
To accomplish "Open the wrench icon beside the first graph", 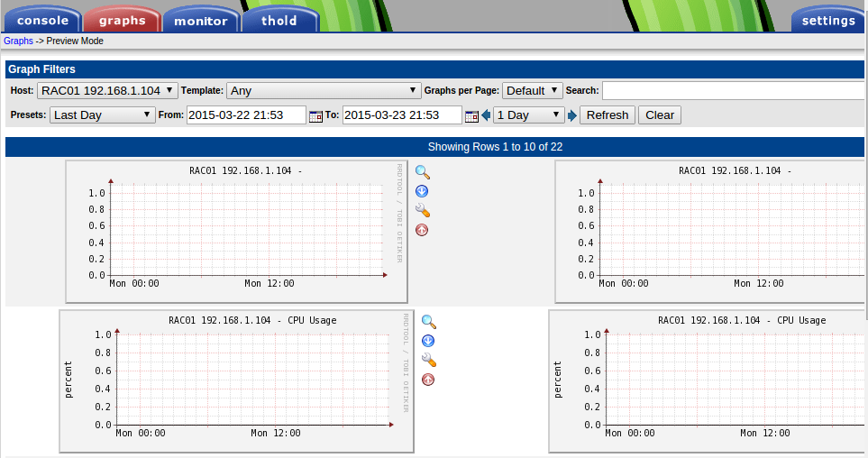I will coord(422,210).
